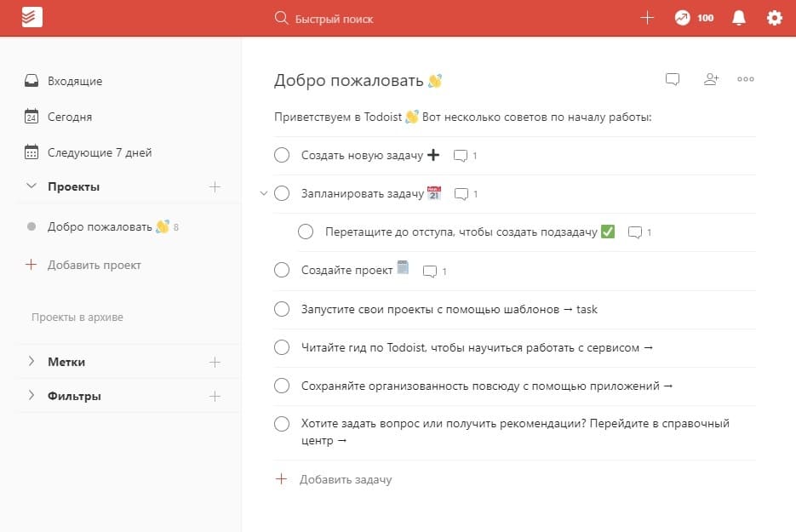Collapse the Проекты section
The width and height of the screenshot is (796, 532).
coord(31,186)
